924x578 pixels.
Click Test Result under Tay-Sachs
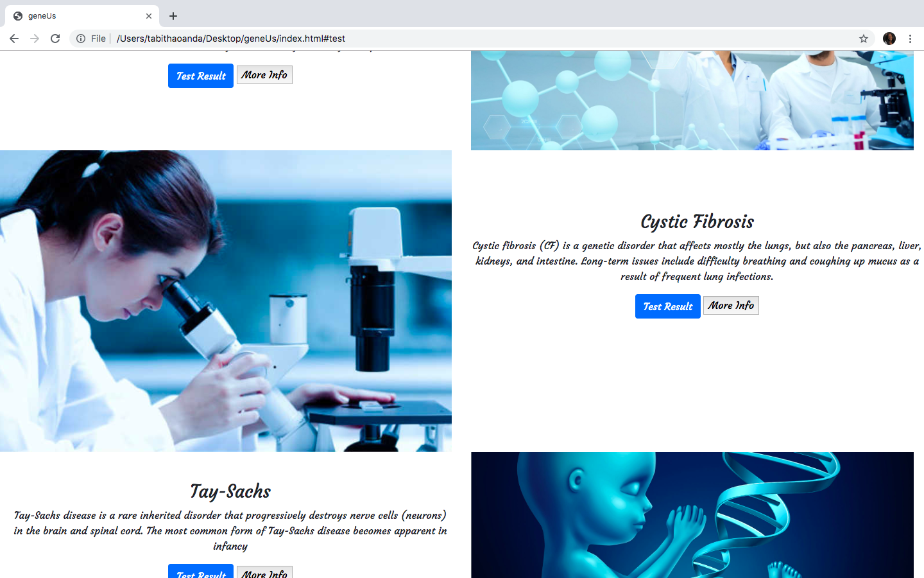tap(200, 574)
